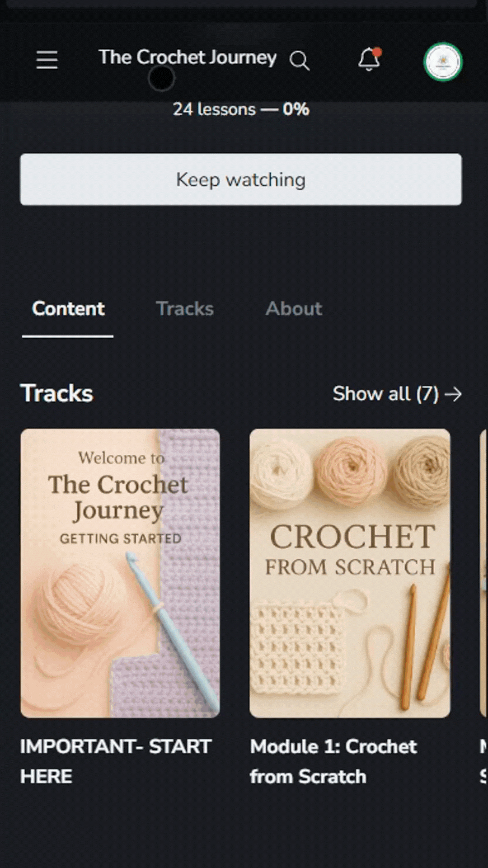Tap the partially visible third track card
Image resolution: width=488 pixels, height=868 pixels.
(x=483, y=573)
